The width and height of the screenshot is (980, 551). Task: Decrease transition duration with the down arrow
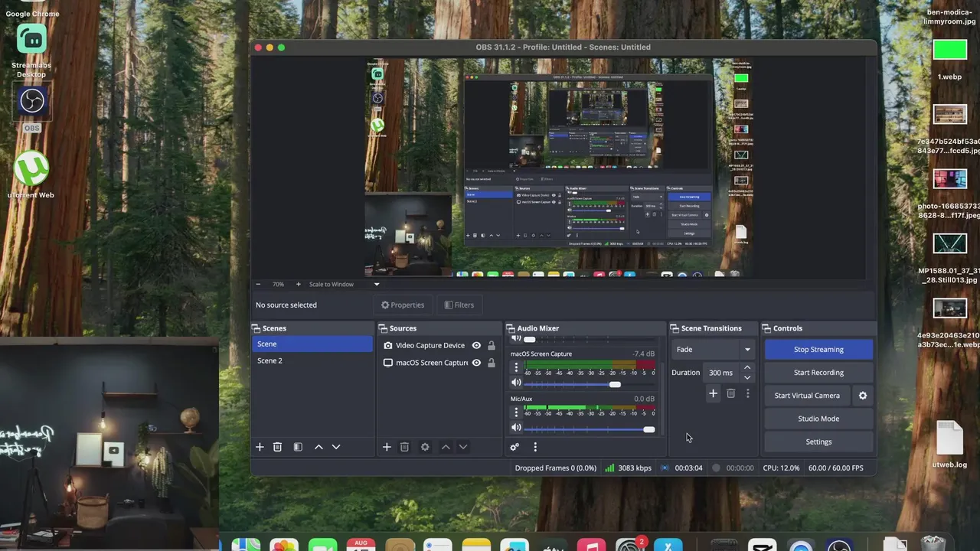(x=747, y=377)
